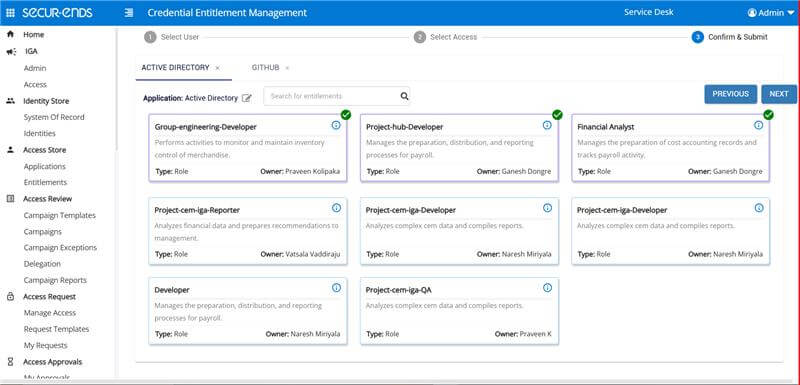Viewport: 800px width, 385px height.
Task: Show info for Developer card
Action: tap(336, 288)
